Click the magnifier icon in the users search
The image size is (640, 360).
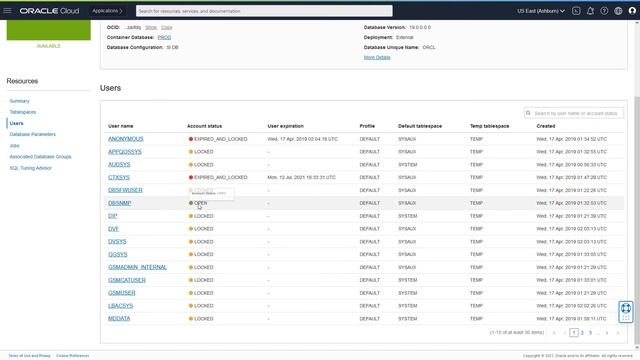[x=528, y=113]
